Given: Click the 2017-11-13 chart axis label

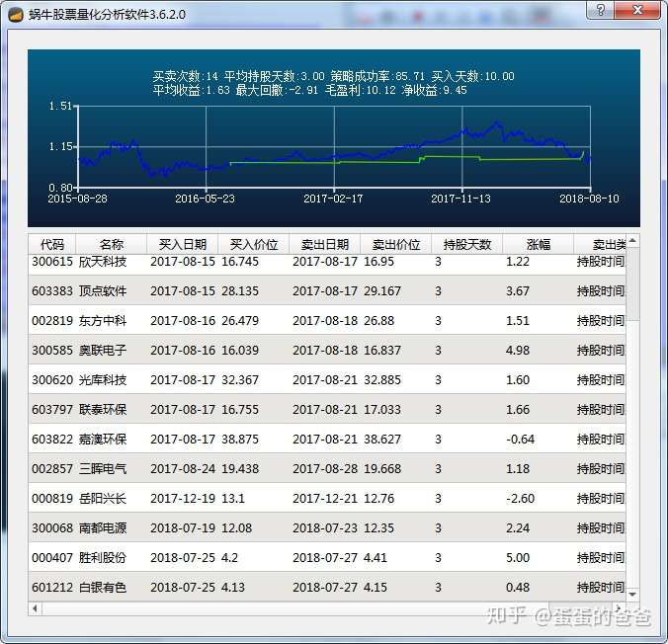Looking at the screenshot, I should point(460,199).
